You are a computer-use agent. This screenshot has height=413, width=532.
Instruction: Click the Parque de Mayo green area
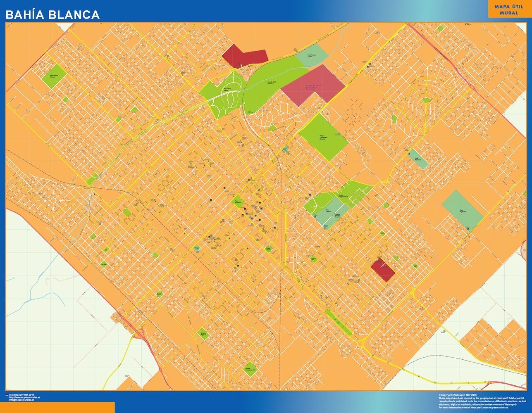[x=223, y=93]
